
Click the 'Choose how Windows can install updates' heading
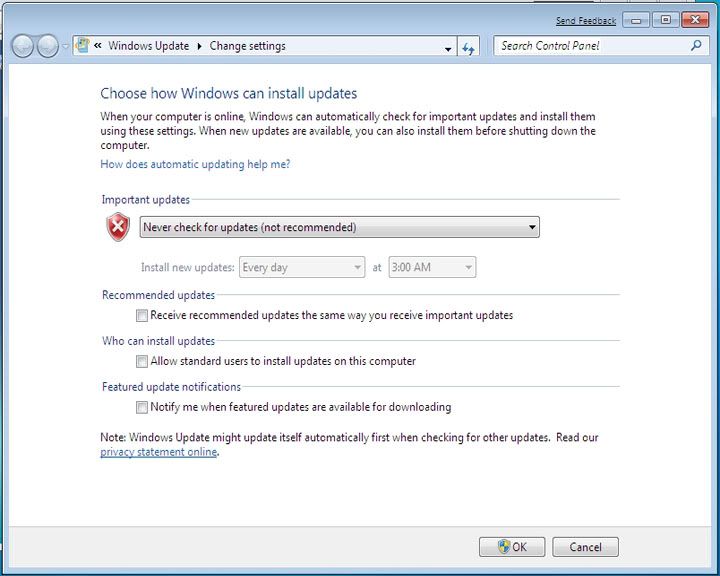[x=229, y=93]
